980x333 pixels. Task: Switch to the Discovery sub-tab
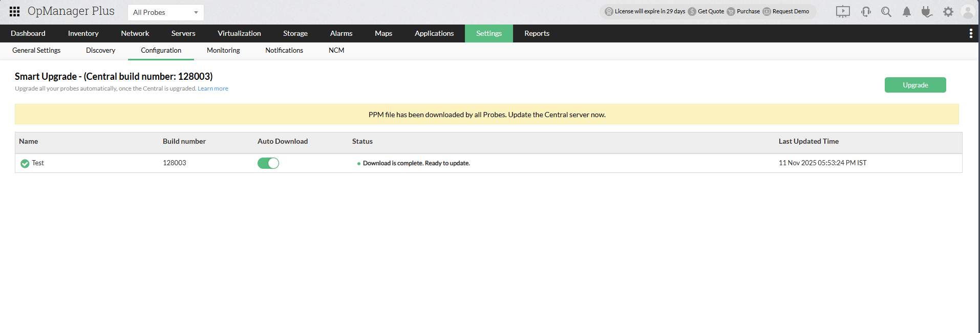point(100,50)
